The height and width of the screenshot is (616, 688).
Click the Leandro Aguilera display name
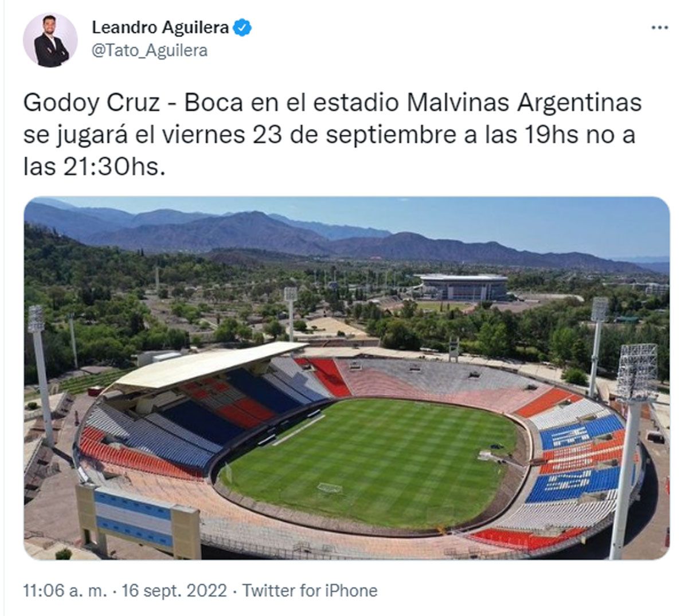pyautogui.click(x=161, y=27)
